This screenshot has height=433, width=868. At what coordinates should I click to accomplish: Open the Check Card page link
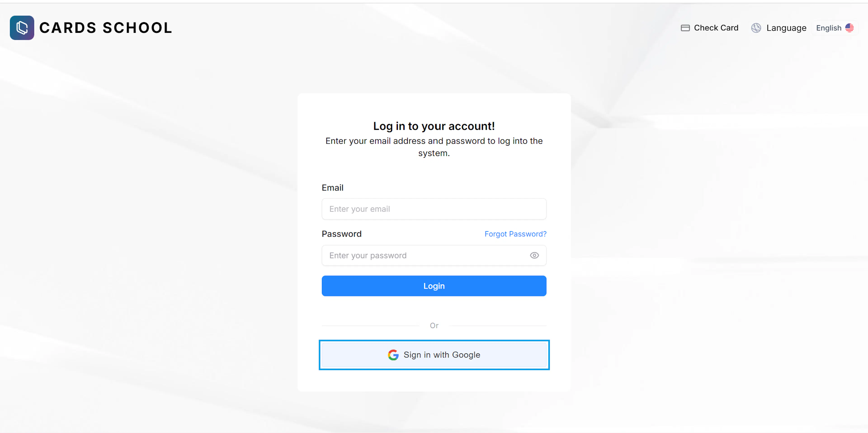click(709, 28)
